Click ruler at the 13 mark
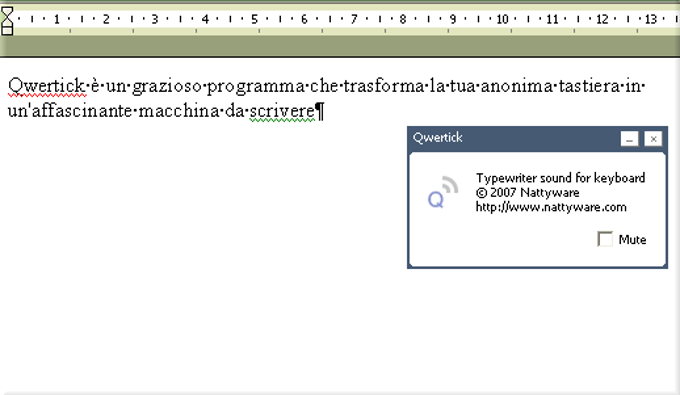Screen dimensions: 680x395 point(651,19)
